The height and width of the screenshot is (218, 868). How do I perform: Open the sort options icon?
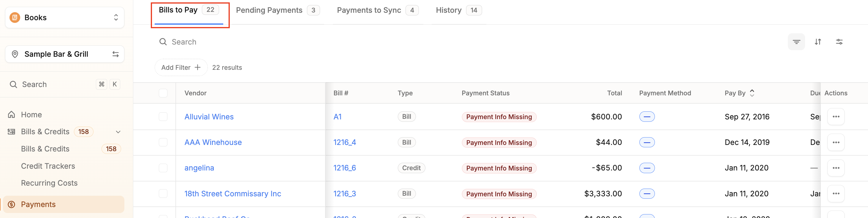[818, 42]
